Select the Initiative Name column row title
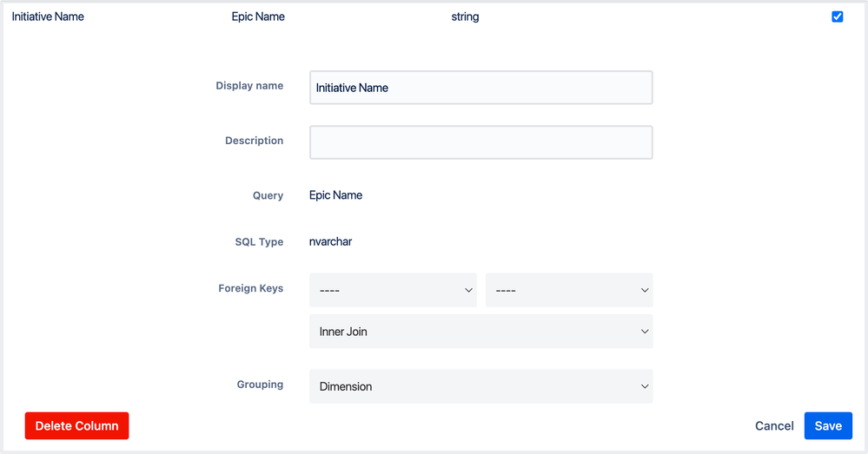The image size is (868, 454). (x=48, y=16)
